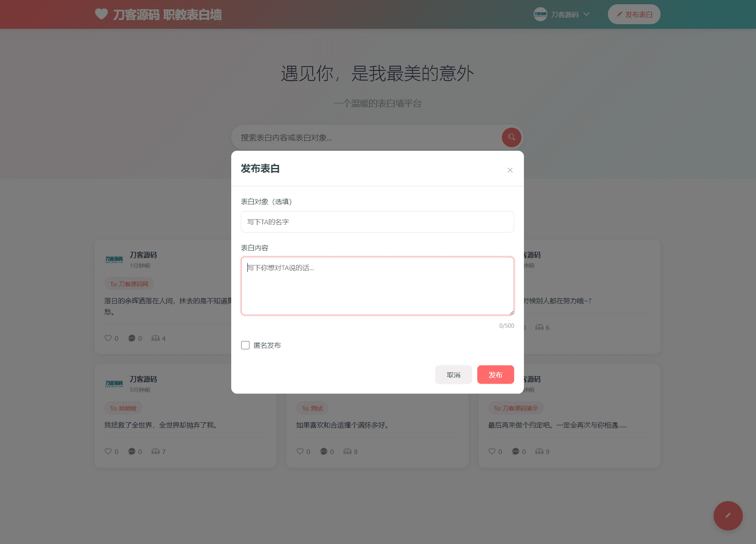756x544 pixels.
Task: Click view count icon on 刀客源码演示 post
Action: click(x=539, y=451)
